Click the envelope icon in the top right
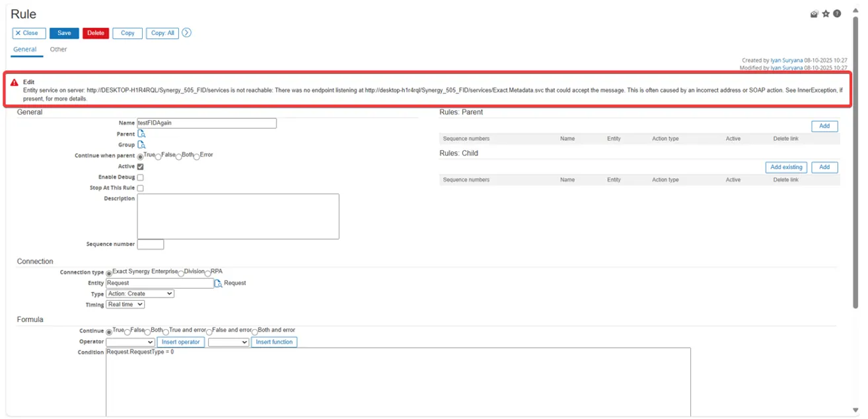Viewport: 868px width, 419px height. 814,14
